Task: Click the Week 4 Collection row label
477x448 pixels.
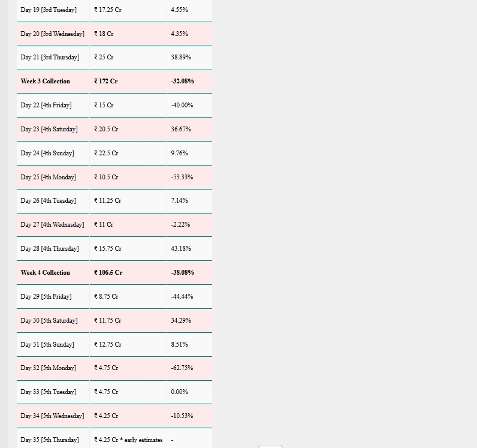Action: (46, 273)
